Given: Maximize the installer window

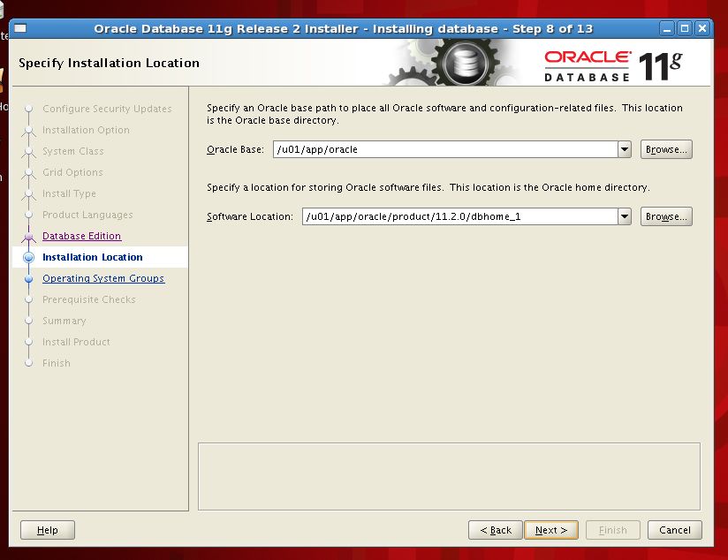Looking at the screenshot, I should 685,28.
